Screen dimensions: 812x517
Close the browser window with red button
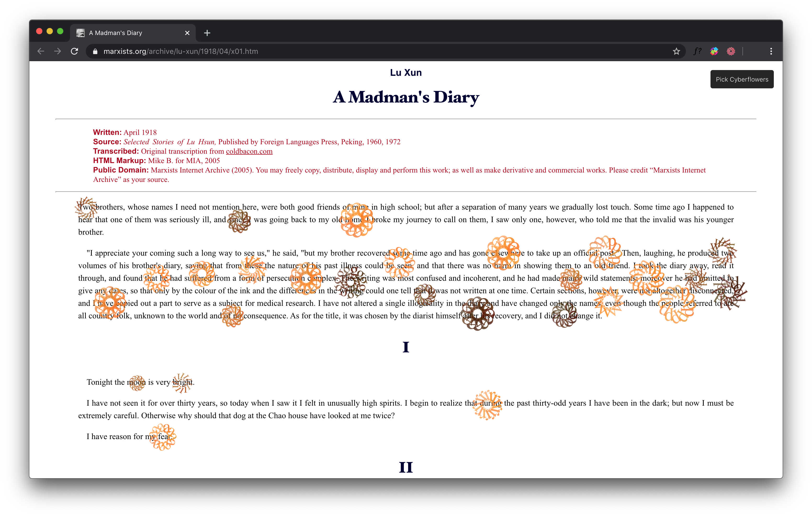pyautogui.click(x=39, y=31)
